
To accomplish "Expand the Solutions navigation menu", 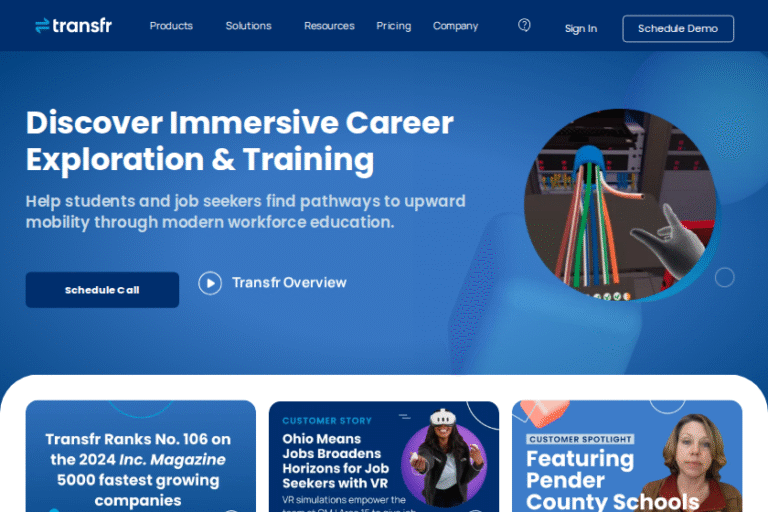I will (x=248, y=26).
